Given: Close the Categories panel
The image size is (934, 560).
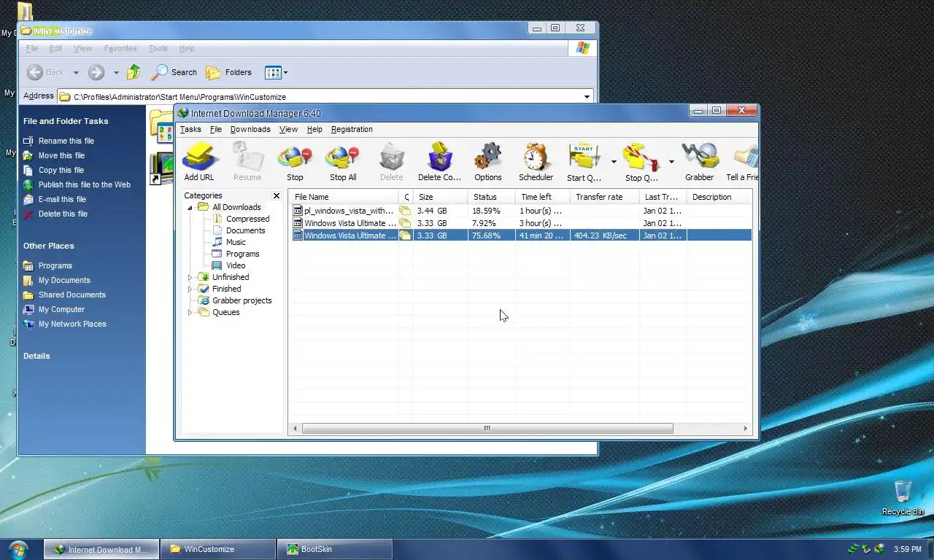Looking at the screenshot, I should (277, 195).
